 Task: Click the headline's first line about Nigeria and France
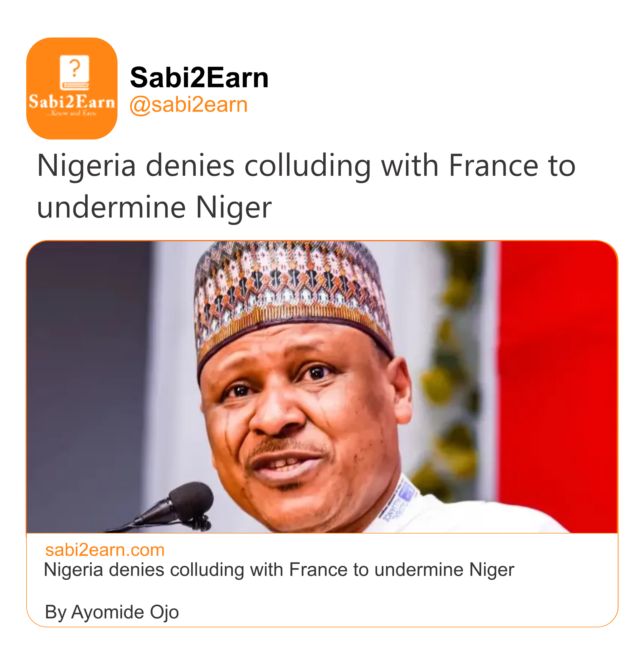(x=306, y=165)
